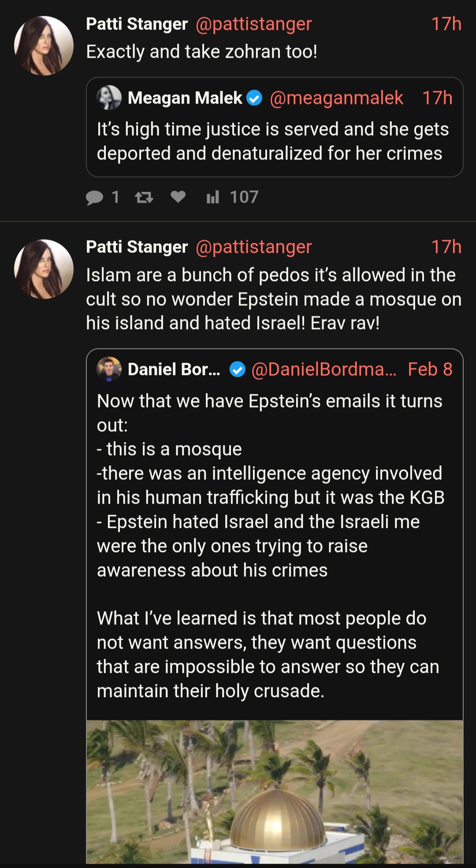Screen dimensions: 476x868
Task: Tap Meagan Malek's small profile picture
Action: [x=109, y=97]
